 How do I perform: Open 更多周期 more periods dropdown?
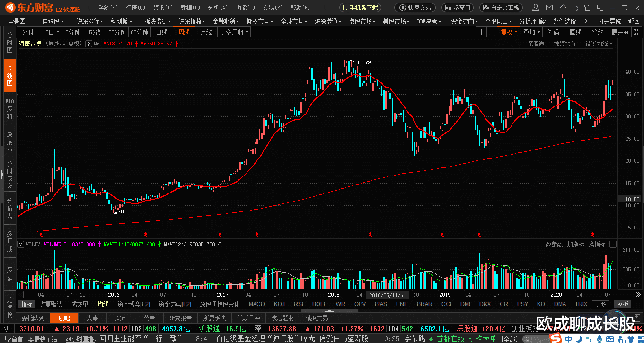(x=234, y=32)
